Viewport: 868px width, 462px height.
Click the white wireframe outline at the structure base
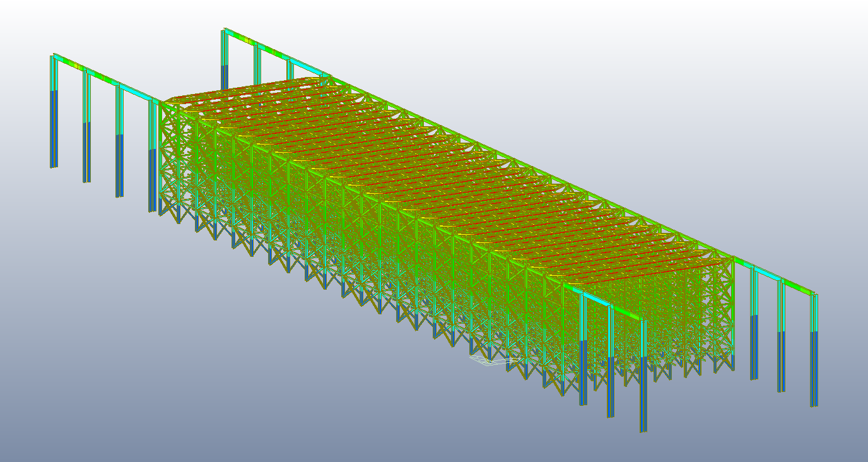(489, 360)
